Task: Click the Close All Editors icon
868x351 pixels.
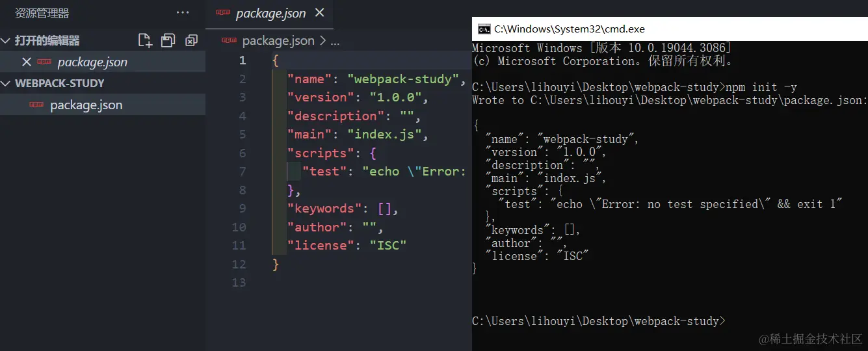Action: [x=191, y=40]
